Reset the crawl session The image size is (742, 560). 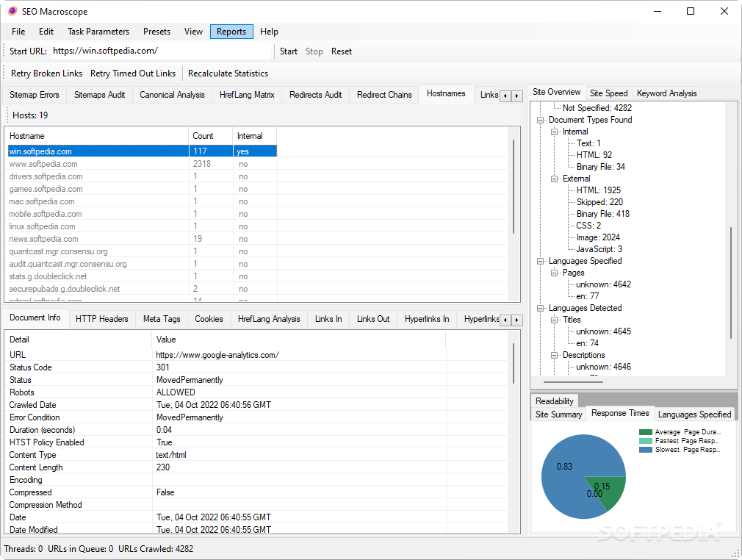[x=341, y=51]
